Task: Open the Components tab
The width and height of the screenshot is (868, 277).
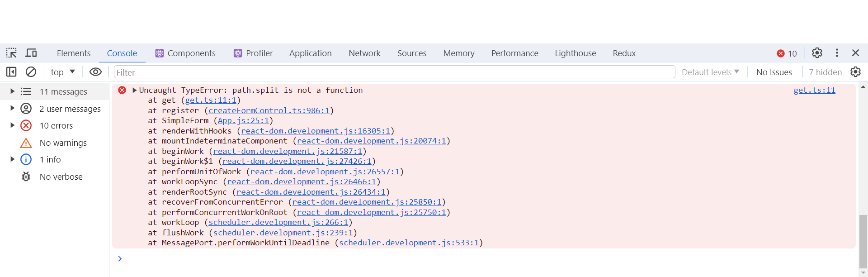Action: (185, 53)
